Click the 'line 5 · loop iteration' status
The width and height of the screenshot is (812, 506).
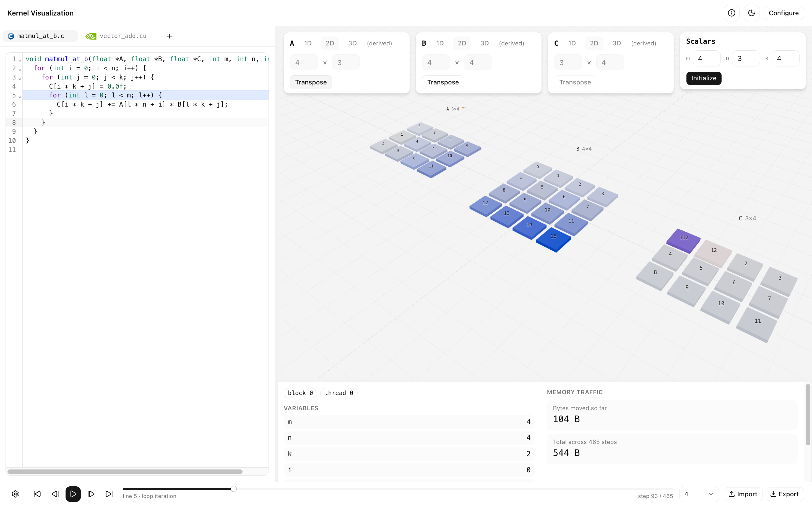(149, 496)
